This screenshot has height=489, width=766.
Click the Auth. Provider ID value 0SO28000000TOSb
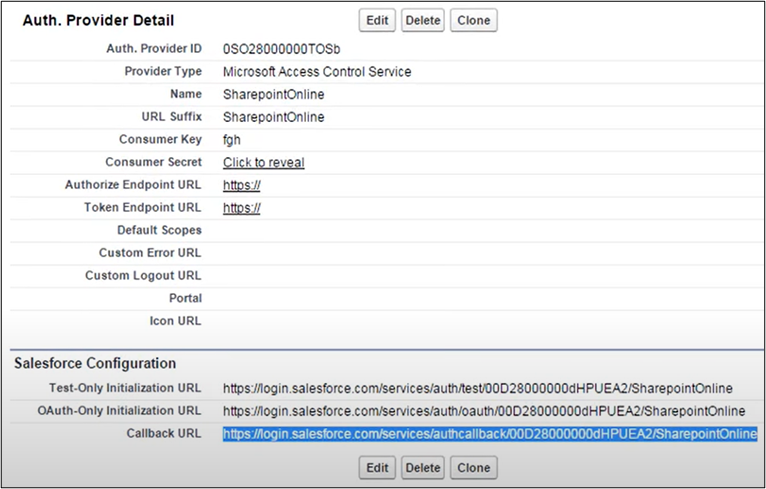[281, 49]
